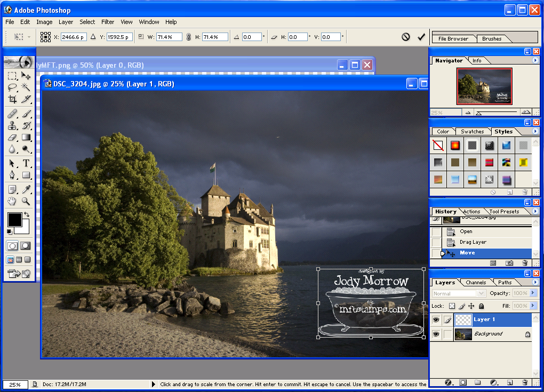Cancel the transform with the circle-slash icon
The width and height of the screenshot is (544, 392).
405,37
